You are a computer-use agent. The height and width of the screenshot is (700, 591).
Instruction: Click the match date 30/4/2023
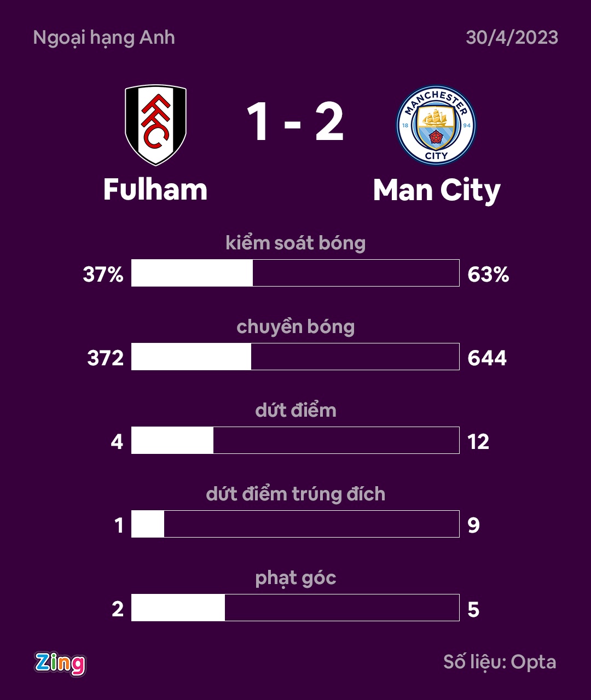pos(512,37)
